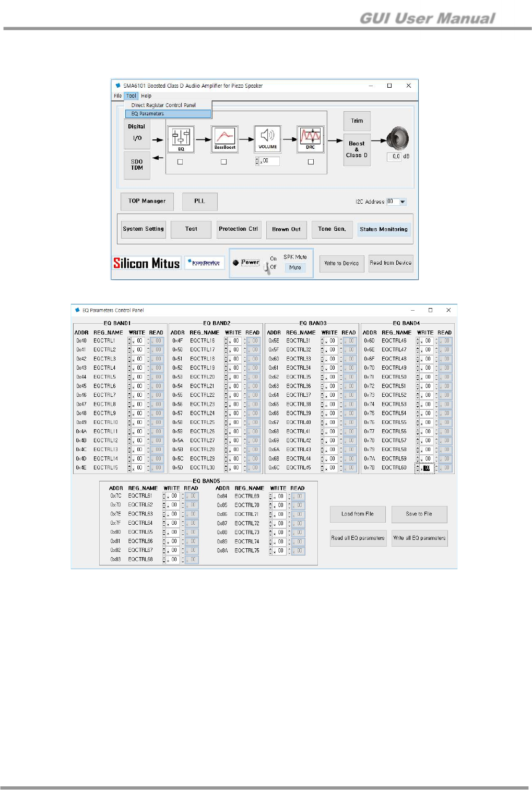Choose Direct Register Control Panel menu entry
532x790 pixels.
(163, 105)
